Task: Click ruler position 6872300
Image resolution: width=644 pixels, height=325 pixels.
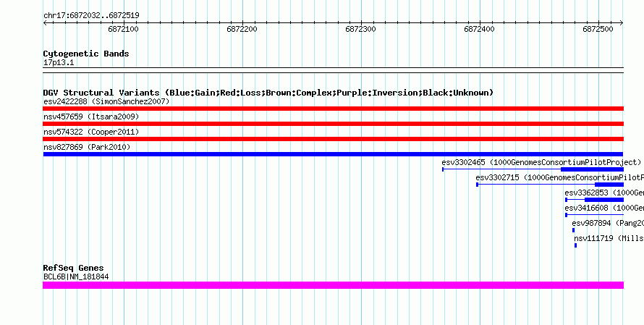Action: click(360, 29)
